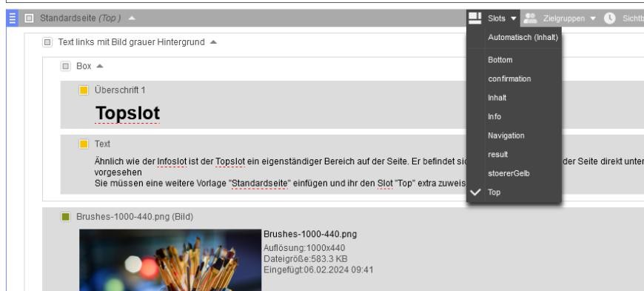Click the Slots layout icon
The image size is (644, 291).
474,18
